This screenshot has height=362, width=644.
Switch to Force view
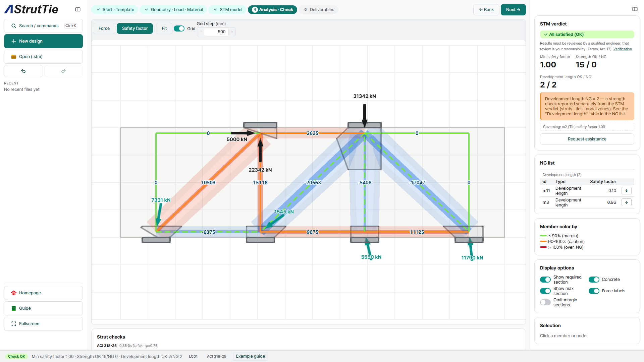coord(104,28)
